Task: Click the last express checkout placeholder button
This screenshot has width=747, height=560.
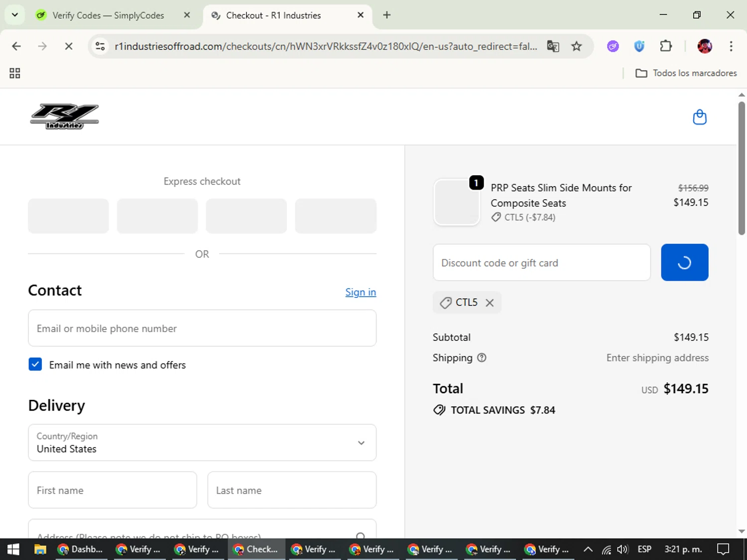Action: pyautogui.click(x=336, y=216)
